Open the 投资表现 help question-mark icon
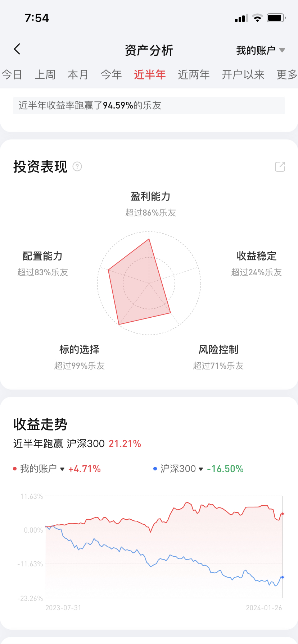298x644 pixels. coord(77,166)
